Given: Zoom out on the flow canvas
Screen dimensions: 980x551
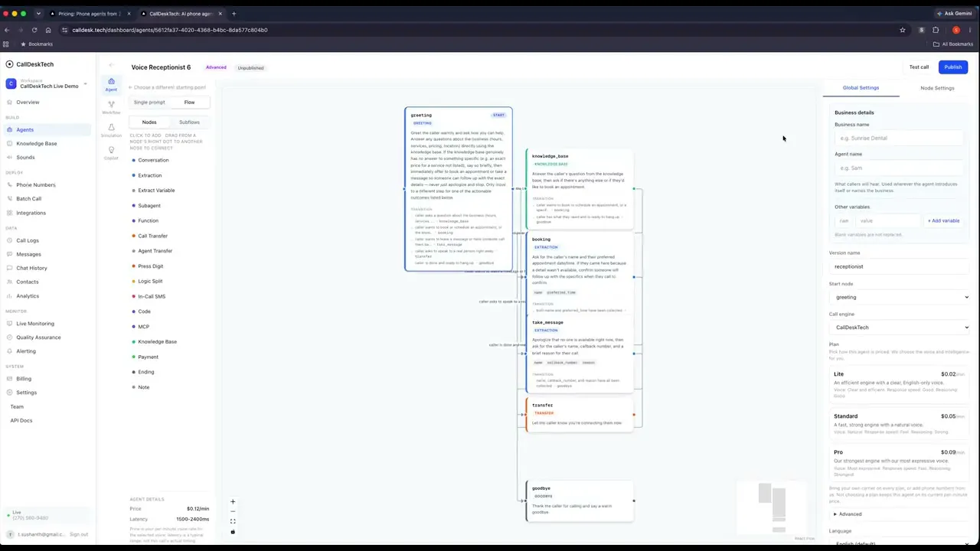Looking at the screenshot, I should click(x=233, y=511).
